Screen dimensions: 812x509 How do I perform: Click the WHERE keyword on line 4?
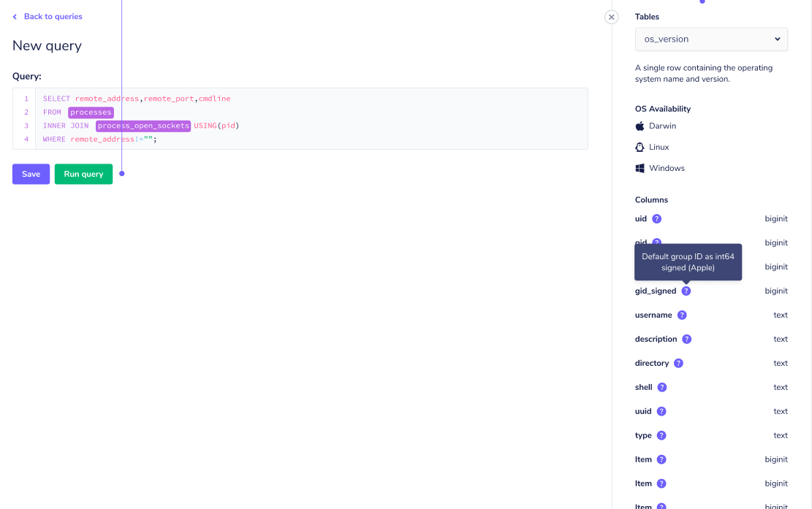pos(54,139)
